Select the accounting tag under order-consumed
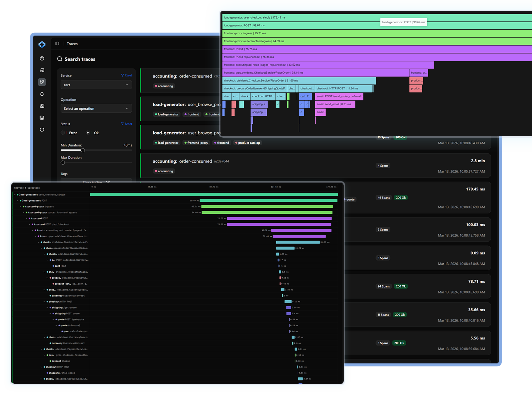 click(x=164, y=86)
